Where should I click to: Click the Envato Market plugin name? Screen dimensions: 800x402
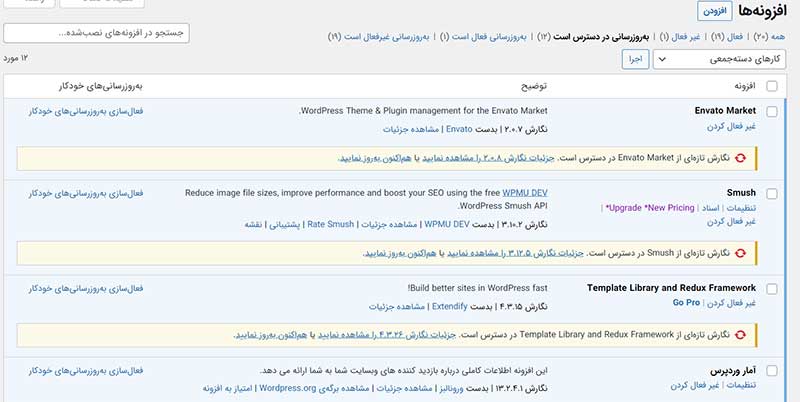(726, 111)
